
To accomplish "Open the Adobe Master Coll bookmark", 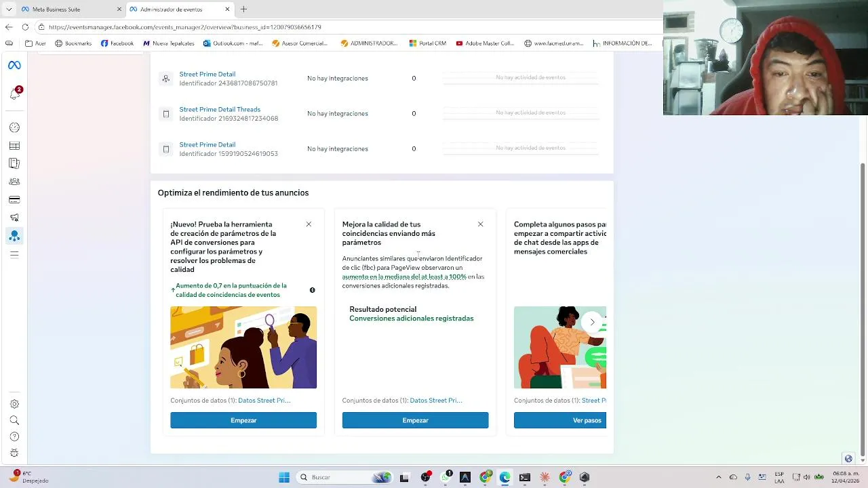I will click(486, 43).
